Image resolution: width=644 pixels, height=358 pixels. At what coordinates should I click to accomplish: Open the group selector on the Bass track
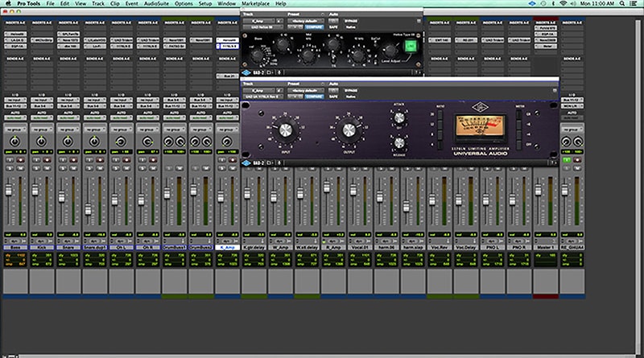15,130
